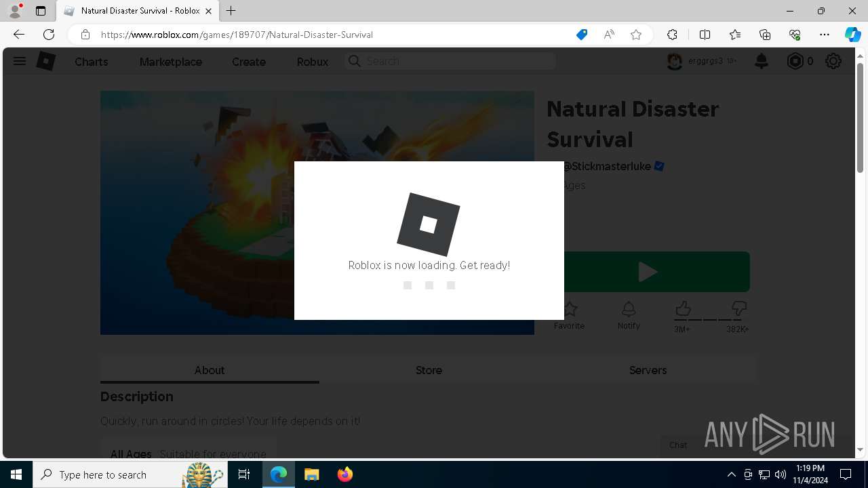Open Browser essentials heart icon
The image size is (868, 488).
(795, 35)
